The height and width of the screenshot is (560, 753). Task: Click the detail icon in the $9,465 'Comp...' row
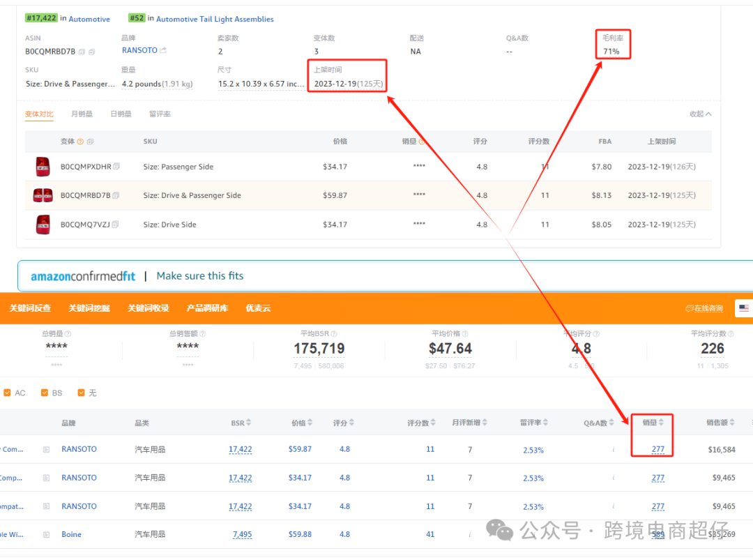pyautogui.click(x=47, y=478)
